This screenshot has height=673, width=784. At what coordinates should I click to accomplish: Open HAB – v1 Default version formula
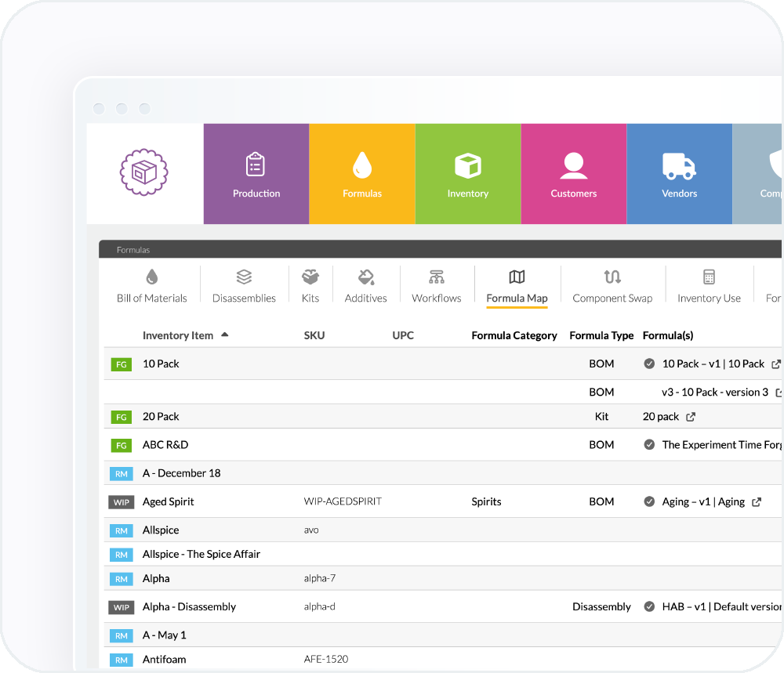(x=721, y=606)
